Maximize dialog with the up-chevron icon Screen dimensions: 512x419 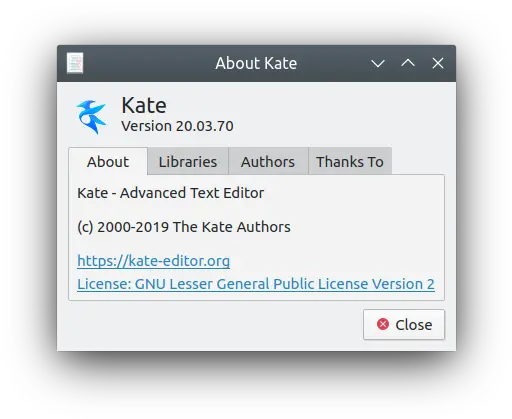(408, 63)
